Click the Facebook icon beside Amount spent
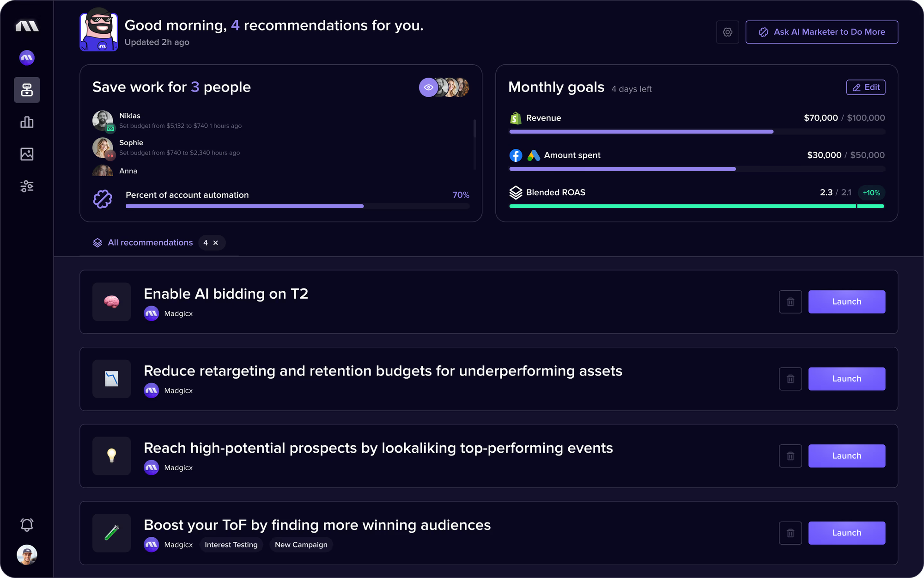Viewport: 924px width, 578px height. click(516, 155)
